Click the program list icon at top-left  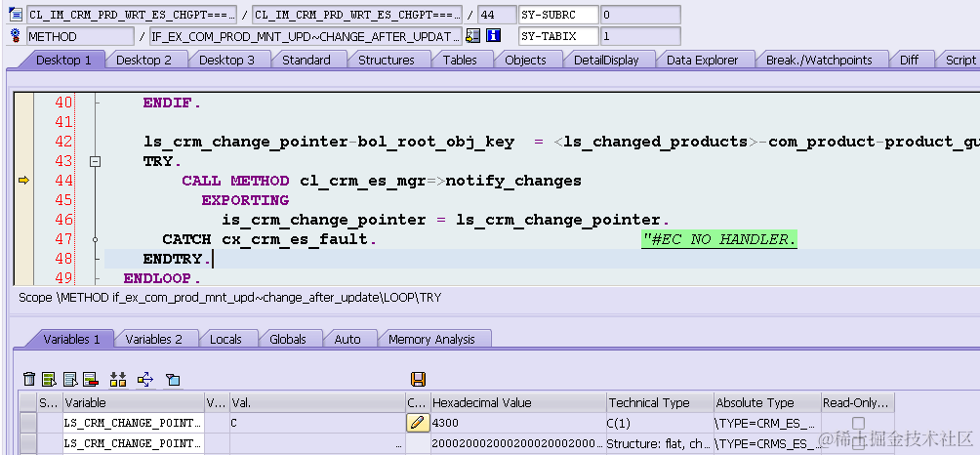pyautogui.click(x=16, y=14)
